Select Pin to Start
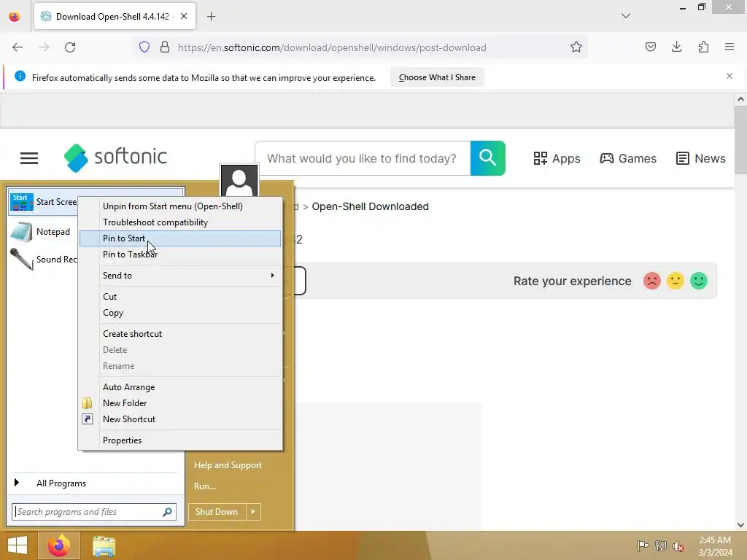Viewport: 747px width, 560px height. click(x=181, y=238)
